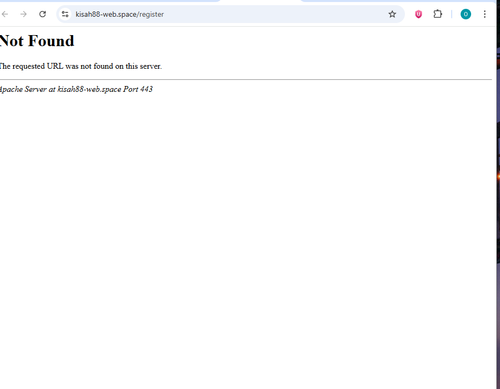Click the Apache Server Port 443 line

click(76, 89)
